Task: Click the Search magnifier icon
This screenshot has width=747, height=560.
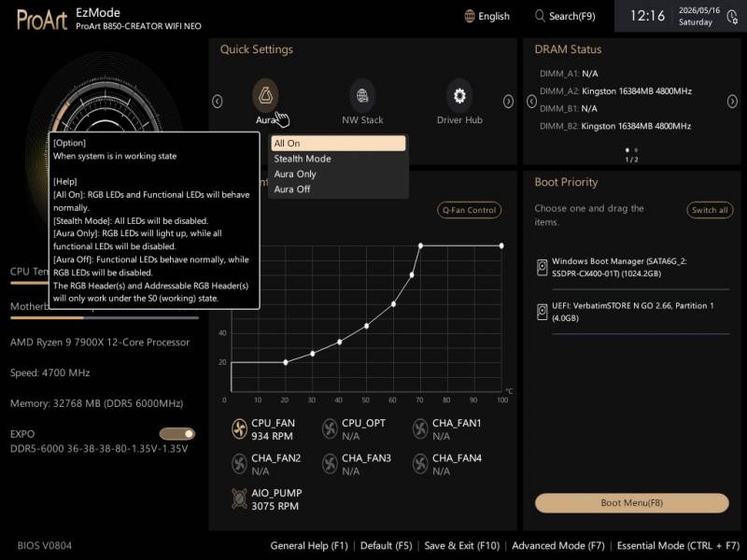Action: 540,16
